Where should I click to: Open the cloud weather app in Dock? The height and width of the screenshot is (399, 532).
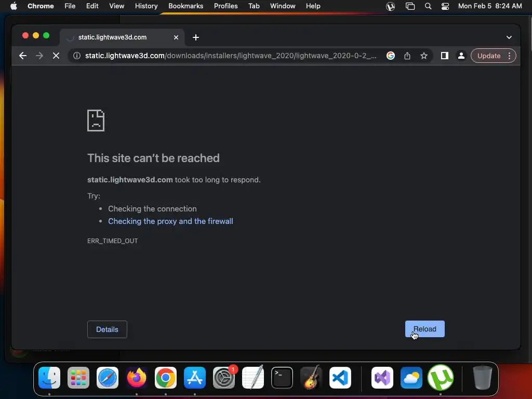point(411,378)
